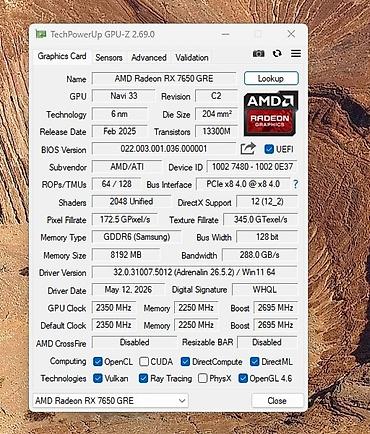
Task: Toggle the DirectCompute checkbox
Action: click(185, 362)
